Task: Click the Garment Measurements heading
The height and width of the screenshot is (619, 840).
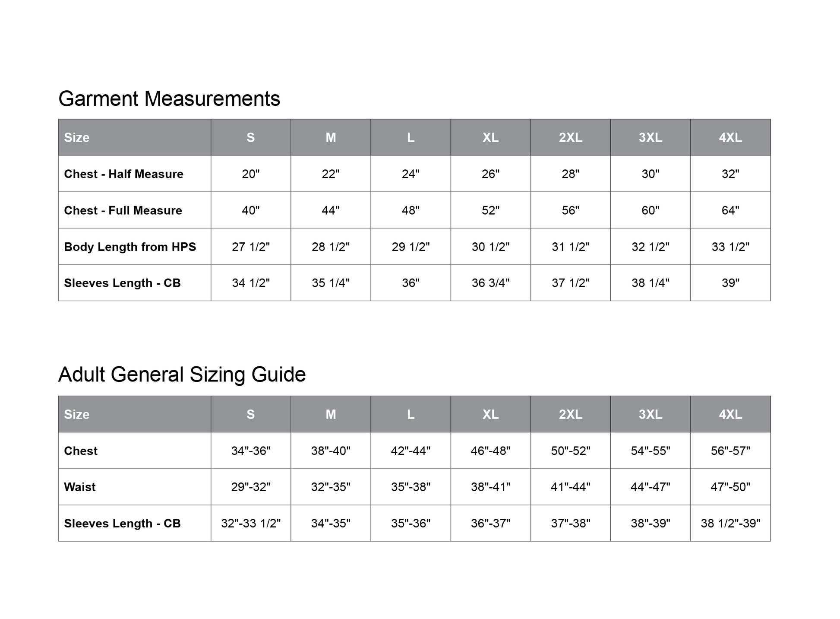Action: coord(169,99)
